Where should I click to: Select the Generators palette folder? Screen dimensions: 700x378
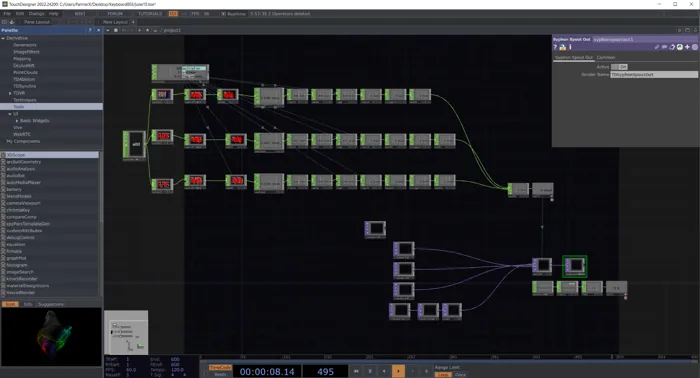(25, 45)
